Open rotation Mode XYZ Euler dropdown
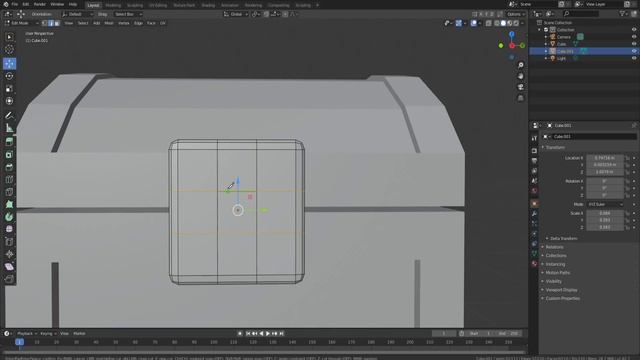Screen dimensions: 640x360 (x=605, y=204)
